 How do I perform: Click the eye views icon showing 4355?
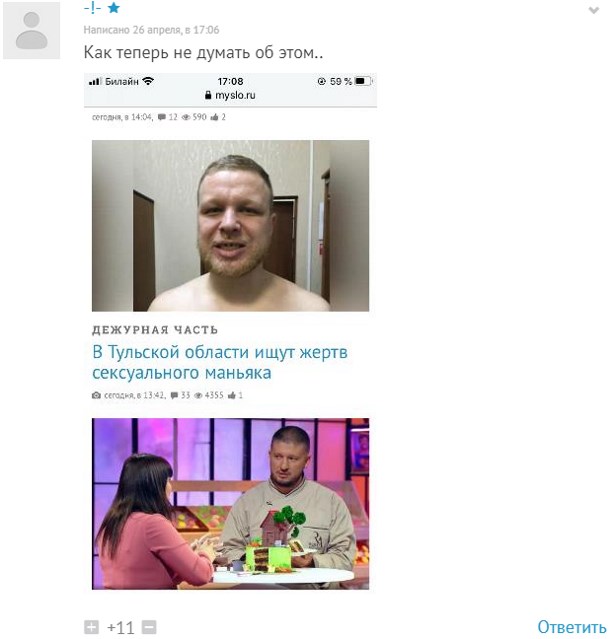pyautogui.click(x=198, y=395)
